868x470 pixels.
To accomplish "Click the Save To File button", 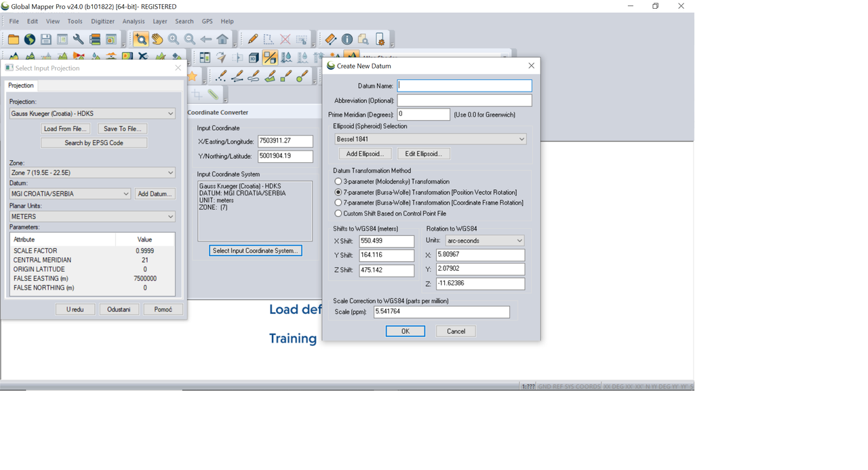I will click(122, 129).
